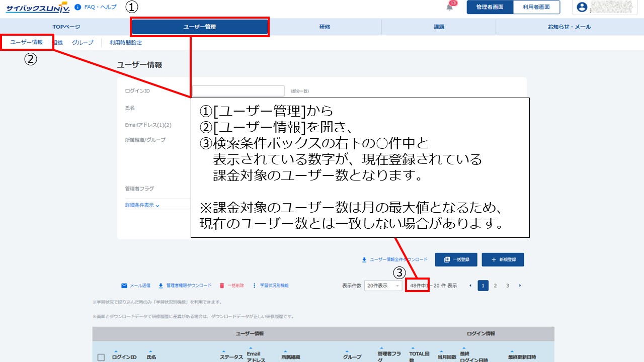Open the 利用時間設定 submenu item
Screen dimensions: 644x362
tap(125, 43)
